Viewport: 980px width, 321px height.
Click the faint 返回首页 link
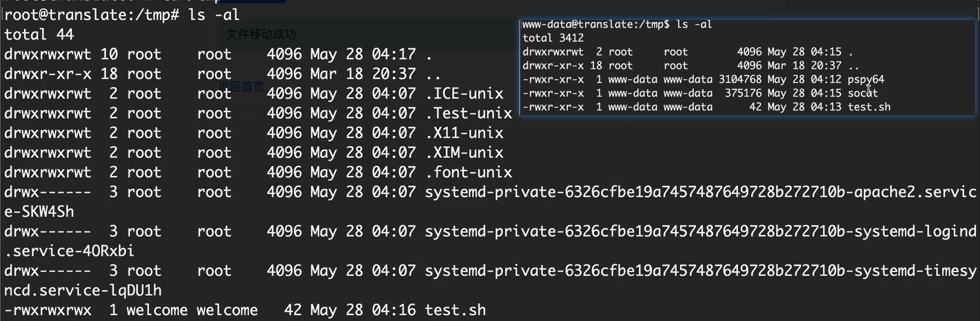click(242, 87)
